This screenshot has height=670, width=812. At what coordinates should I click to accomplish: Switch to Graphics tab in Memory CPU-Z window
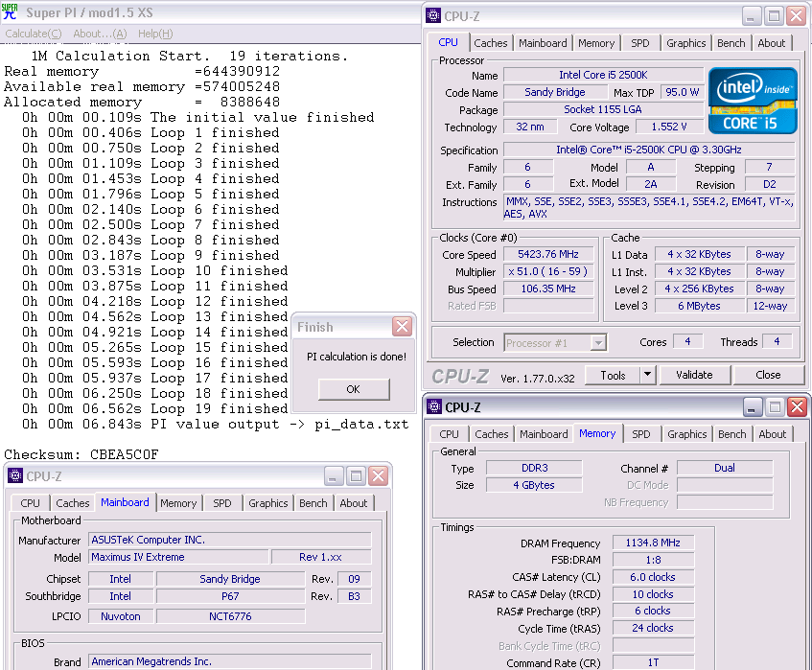[x=686, y=434]
